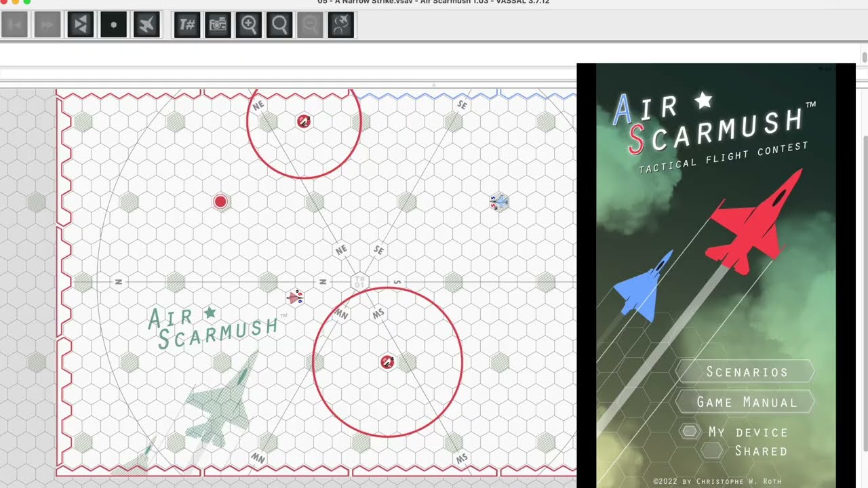Click the center compass hex on the map
This screenshot has height=488, width=868.
[x=359, y=281]
